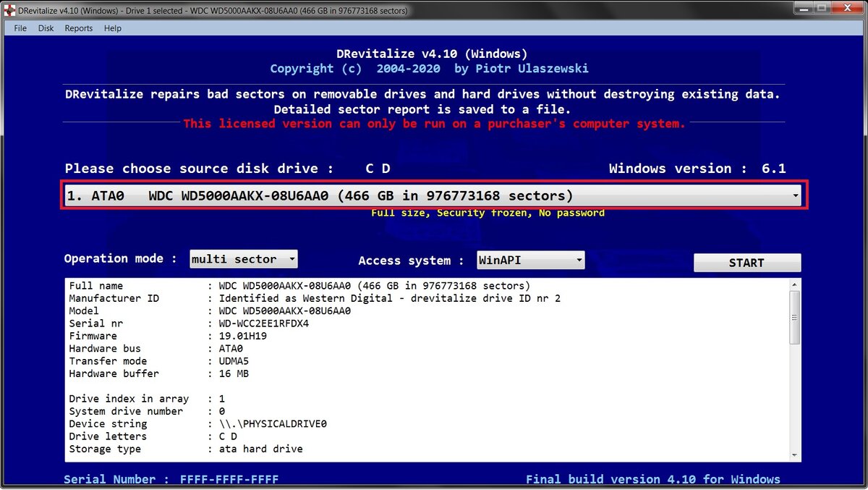
Task: Click the 'Firmware' 19.01H19 row
Action: tap(168, 336)
